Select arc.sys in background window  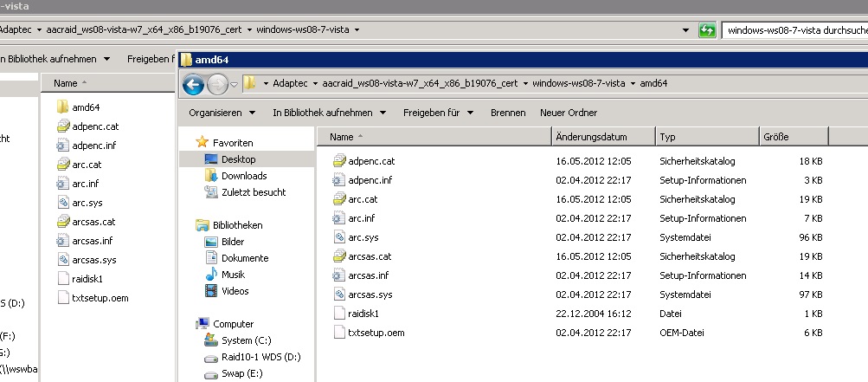click(x=87, y=203)
